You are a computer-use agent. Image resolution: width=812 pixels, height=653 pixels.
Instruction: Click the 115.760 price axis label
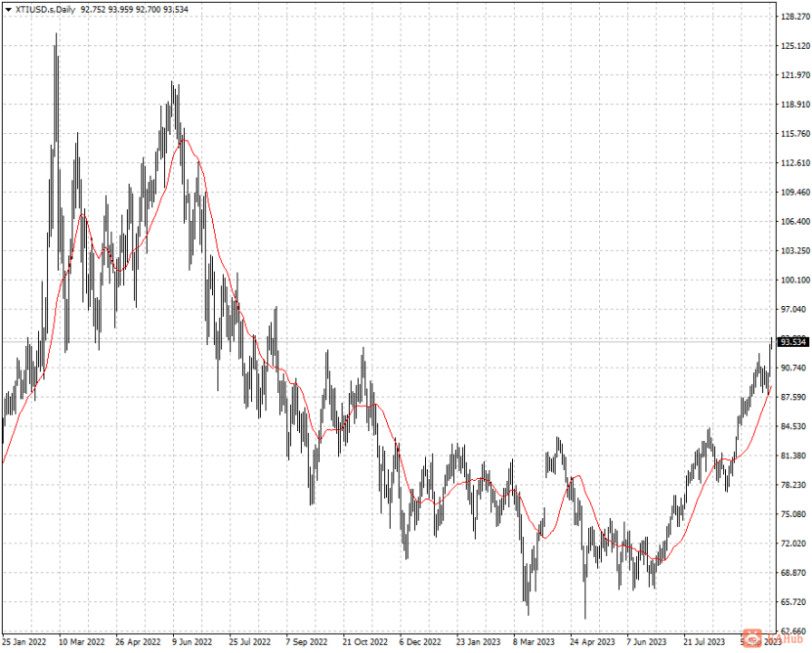click(795, 134)
